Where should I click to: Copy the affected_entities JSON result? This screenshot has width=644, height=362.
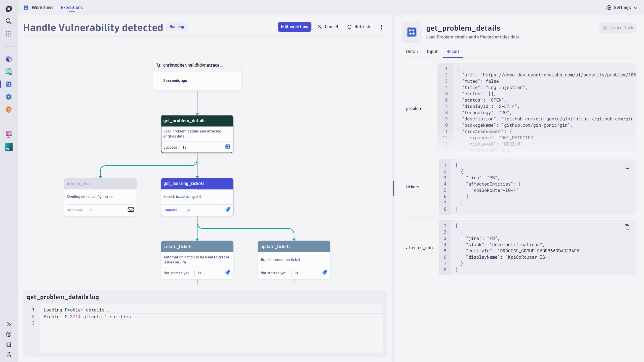pos(627,227)
